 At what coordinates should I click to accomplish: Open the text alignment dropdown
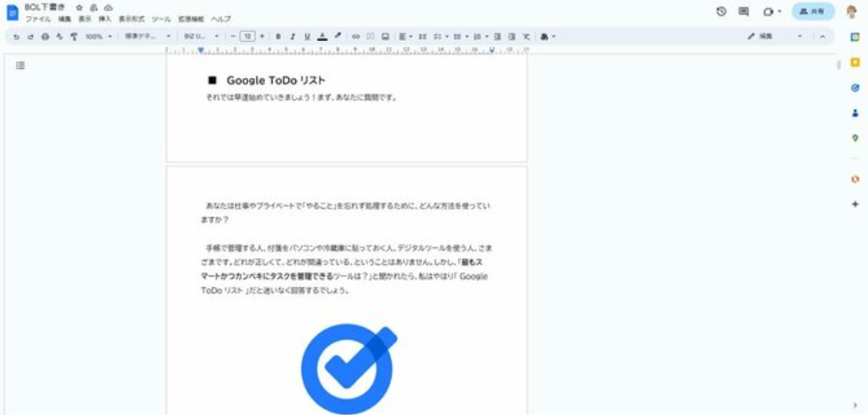click(406, 36)
